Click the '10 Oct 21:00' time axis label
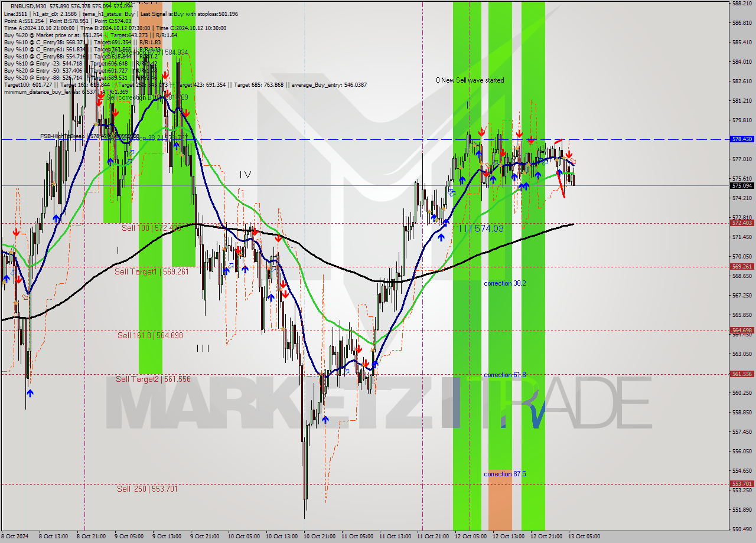 (319, 537)
